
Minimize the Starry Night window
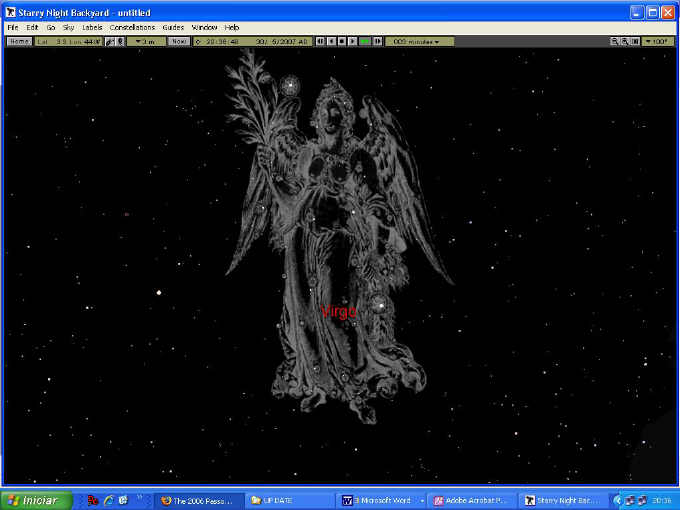point(637,13)
